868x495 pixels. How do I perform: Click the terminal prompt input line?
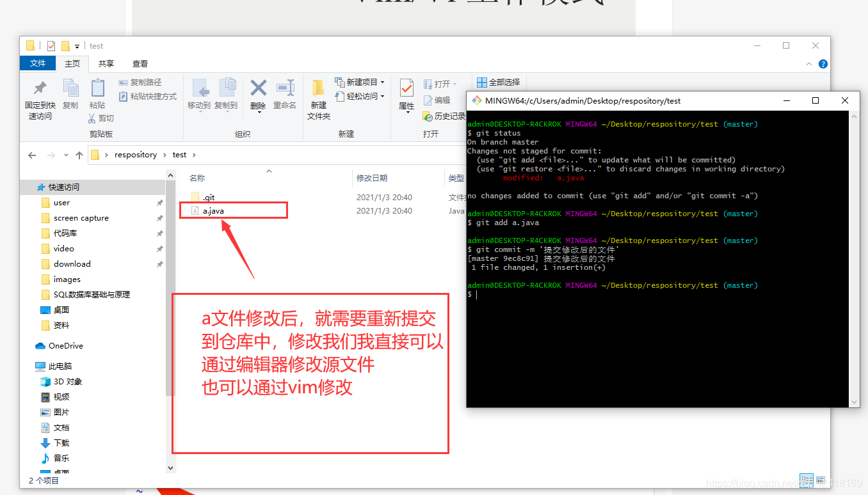coord(657,294)
